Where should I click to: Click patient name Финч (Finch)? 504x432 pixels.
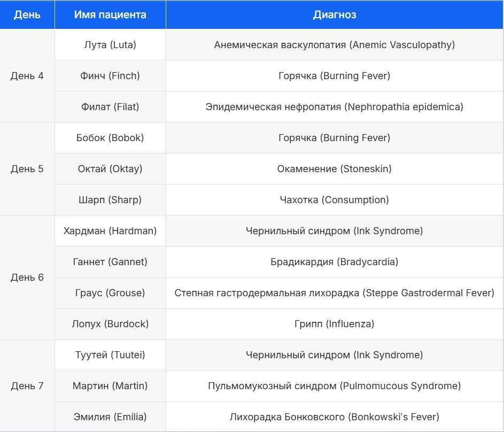[110, 76]
